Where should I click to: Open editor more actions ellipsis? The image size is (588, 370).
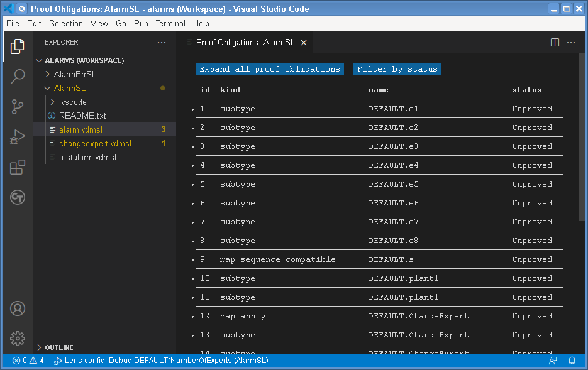pyautogui.click(x=571, y=43)
